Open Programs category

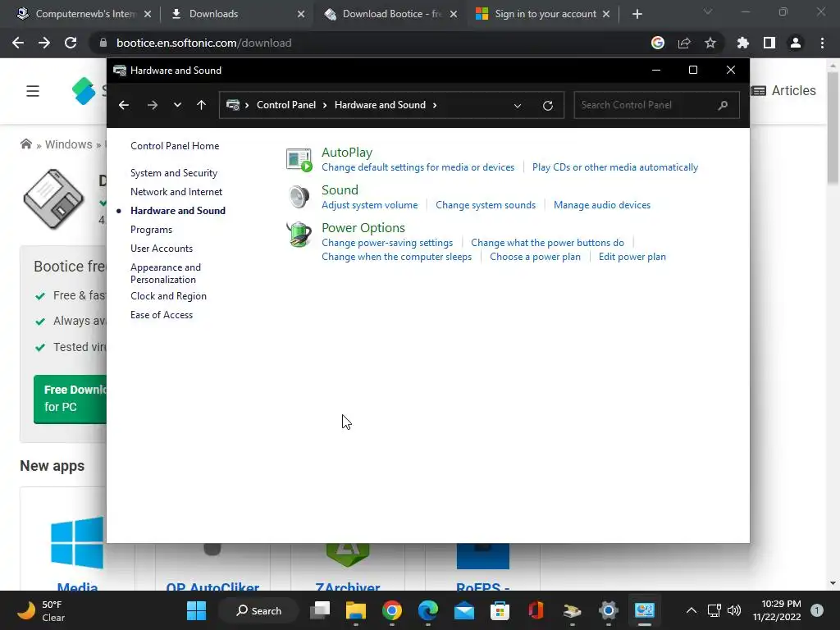click(x=151, y=230)
